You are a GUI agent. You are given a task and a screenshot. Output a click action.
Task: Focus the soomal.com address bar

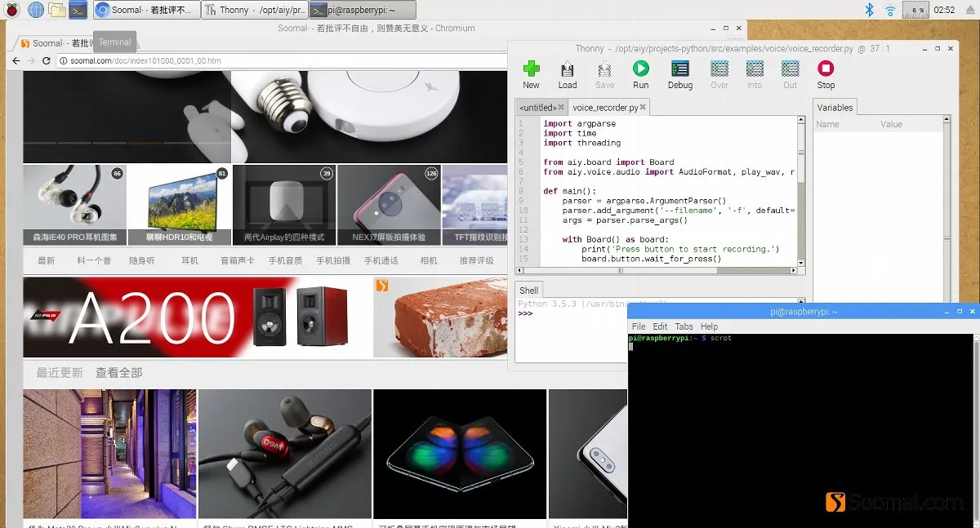pyautogui.click(x=281, y=61)
